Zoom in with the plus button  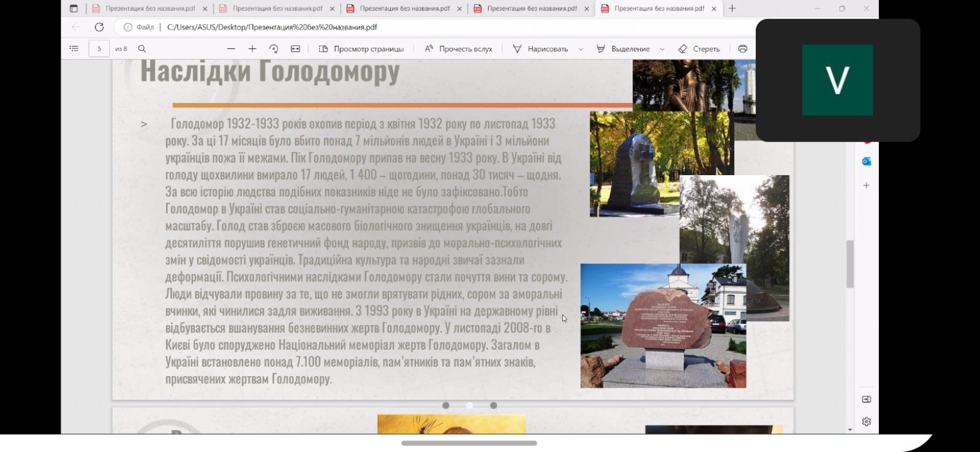tap(252, 48)
